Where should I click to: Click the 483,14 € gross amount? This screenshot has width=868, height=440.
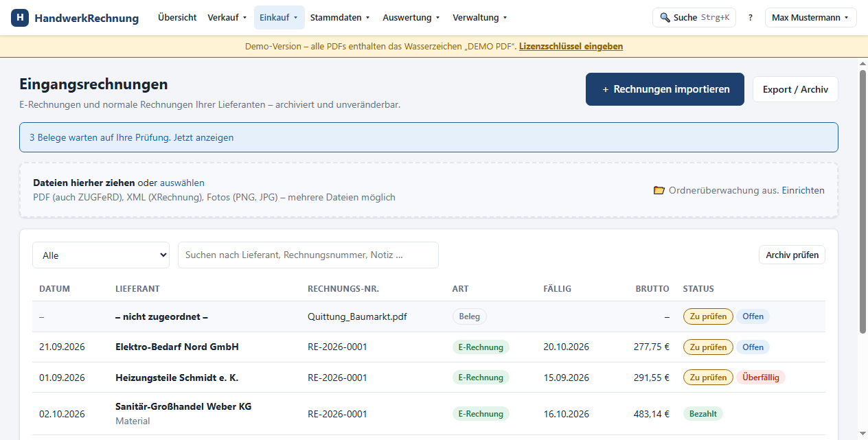651,414
